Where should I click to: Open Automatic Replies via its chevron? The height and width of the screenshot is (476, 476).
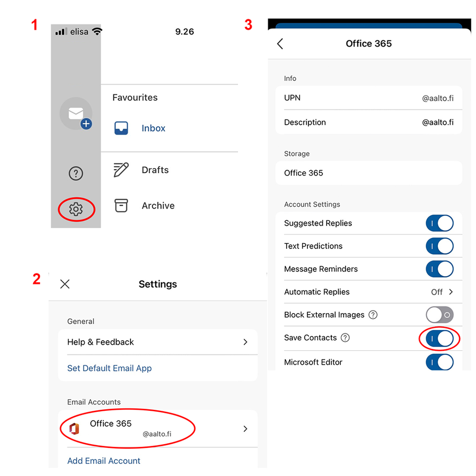(x=451, y=292)
